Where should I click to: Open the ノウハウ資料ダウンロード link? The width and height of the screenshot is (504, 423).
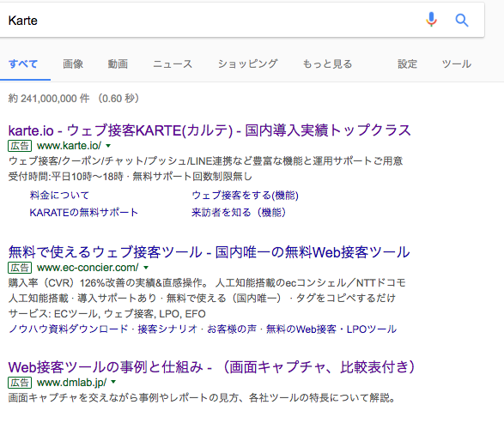click(69, 329)
